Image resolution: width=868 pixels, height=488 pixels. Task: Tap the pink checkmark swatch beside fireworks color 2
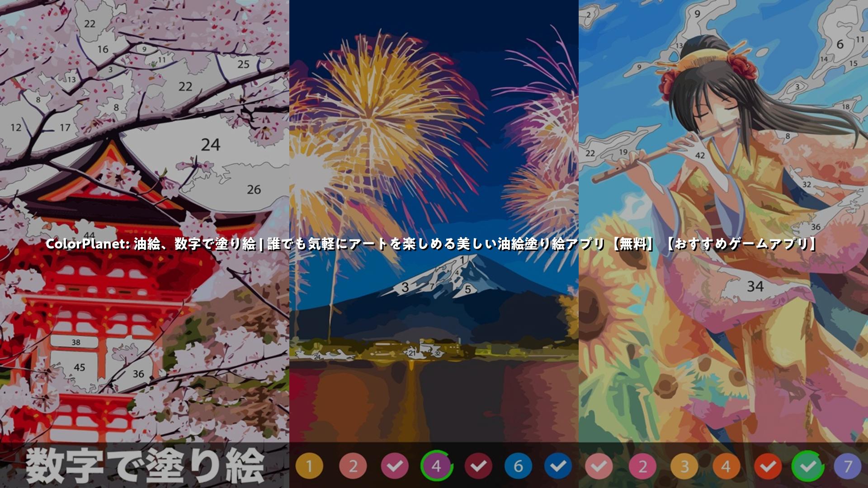click(x=395, y=466)
